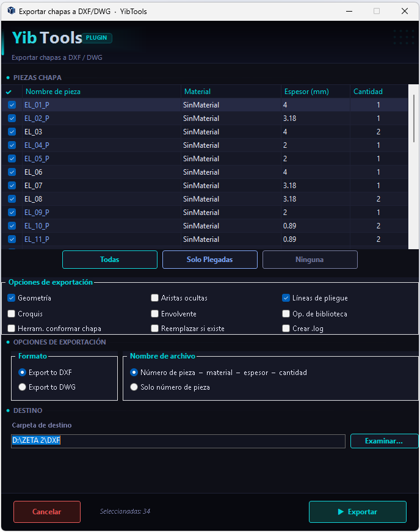
Task: Click the Ninguna button
Action: (x=310, y=260)
